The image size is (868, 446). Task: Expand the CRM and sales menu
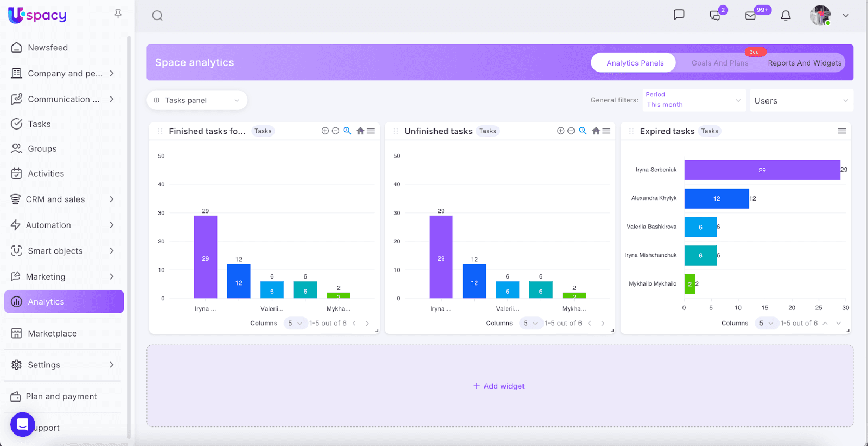coord(63,199)
